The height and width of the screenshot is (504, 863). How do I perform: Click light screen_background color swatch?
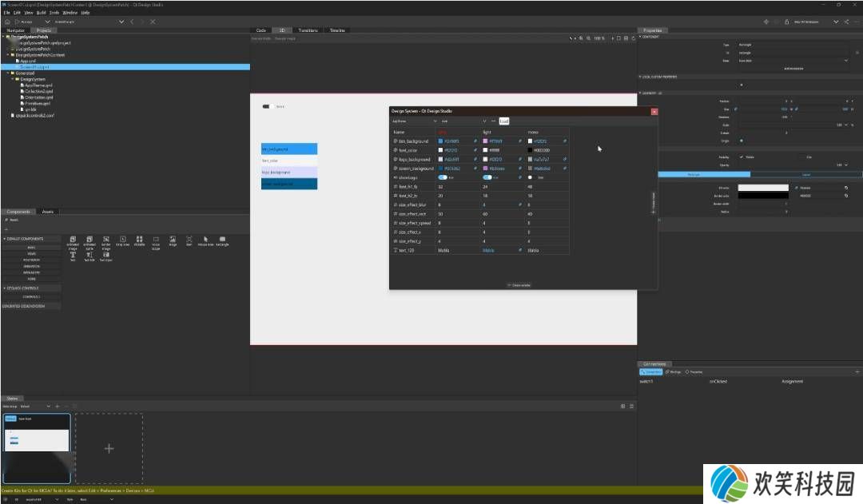coord(485,169)
